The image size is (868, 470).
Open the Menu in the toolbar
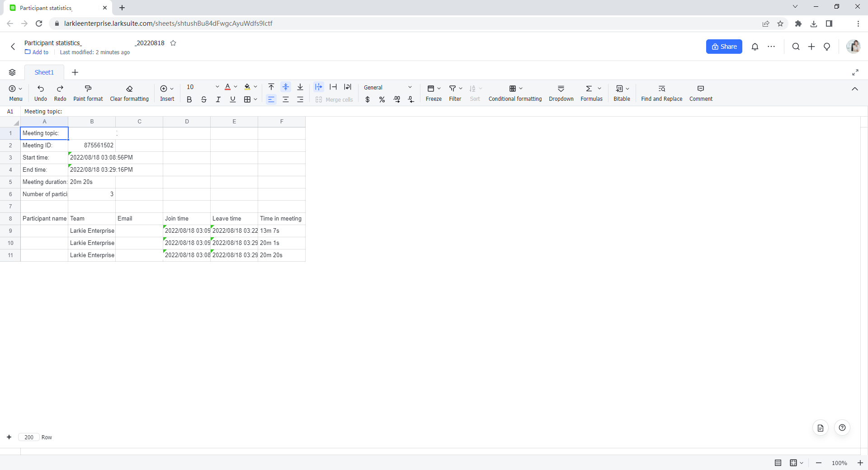pos(15,93)
